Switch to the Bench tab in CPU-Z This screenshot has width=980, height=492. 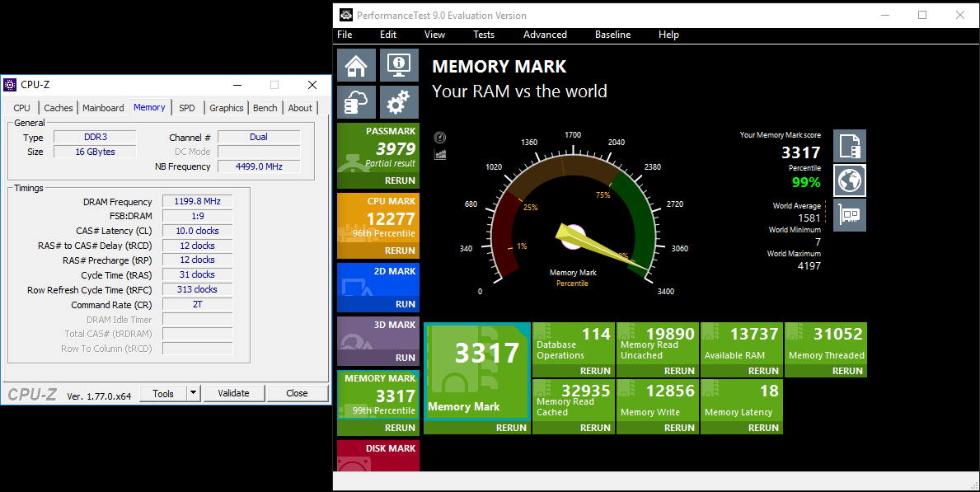click(x=265, y=107)
